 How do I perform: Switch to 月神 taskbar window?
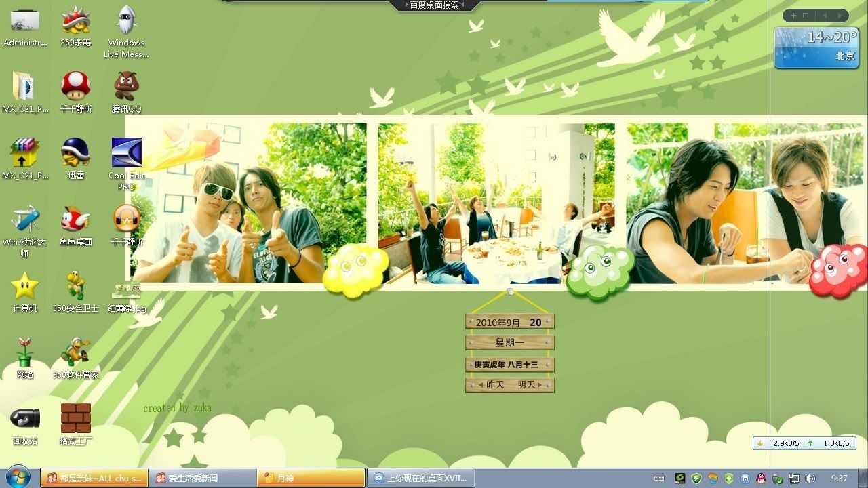click(x=311, y=478)
